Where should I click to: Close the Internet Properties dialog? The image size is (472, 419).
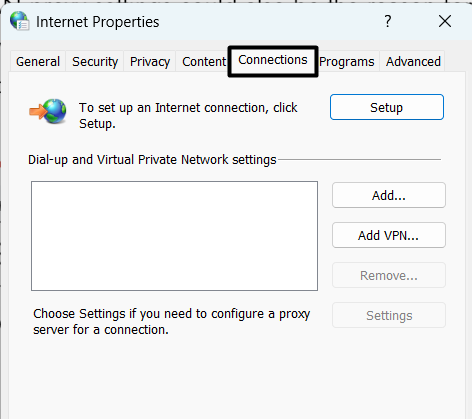point(445,21)
